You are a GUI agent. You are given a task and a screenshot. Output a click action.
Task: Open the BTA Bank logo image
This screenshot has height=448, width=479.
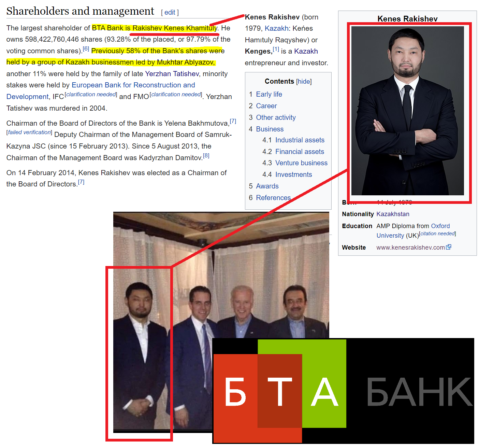tap(343, 391)
